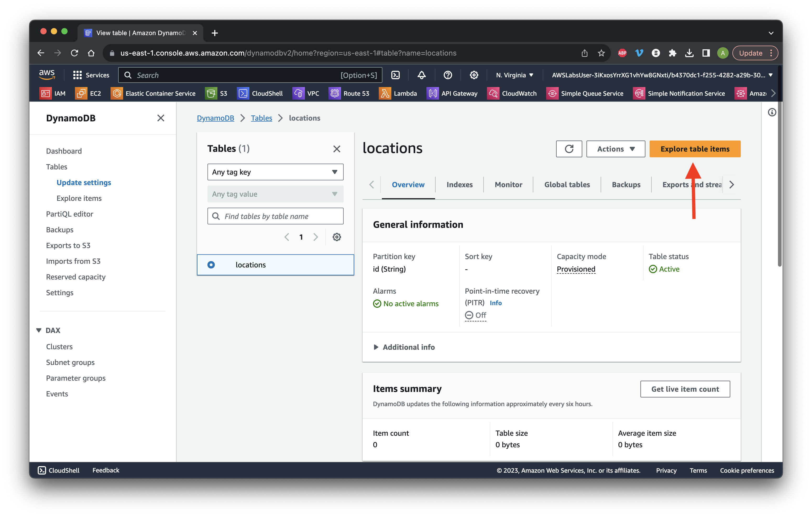
Task: Close the Tables list panel
Action: coord(337,149)
